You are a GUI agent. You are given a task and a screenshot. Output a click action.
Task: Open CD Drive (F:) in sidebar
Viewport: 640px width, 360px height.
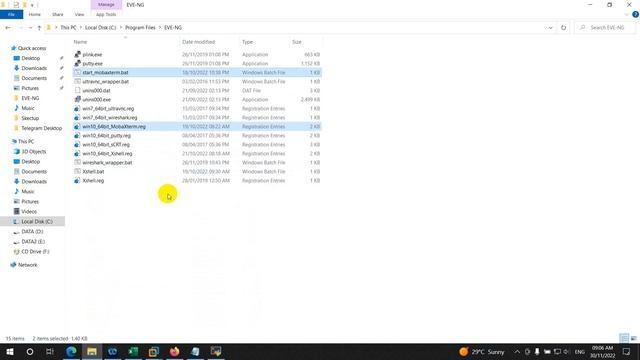tap(35, 252)
